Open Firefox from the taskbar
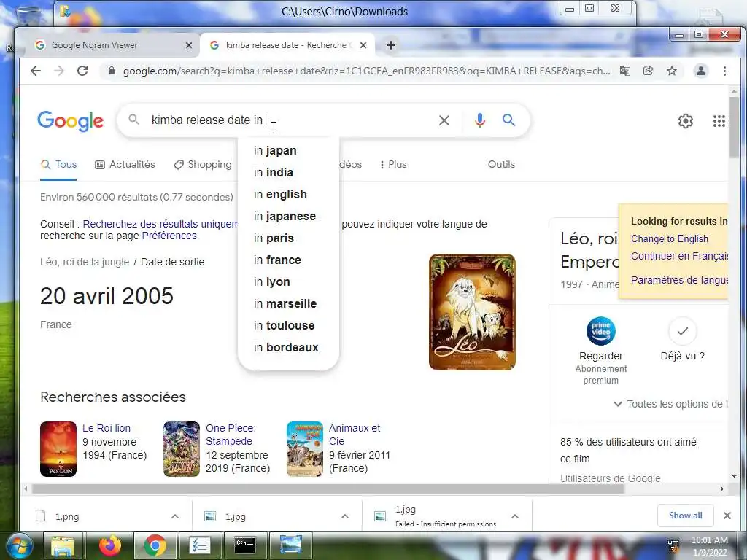The height and width of the screenshot is (560, 747). pyautogui.click(x=110, y=545)
